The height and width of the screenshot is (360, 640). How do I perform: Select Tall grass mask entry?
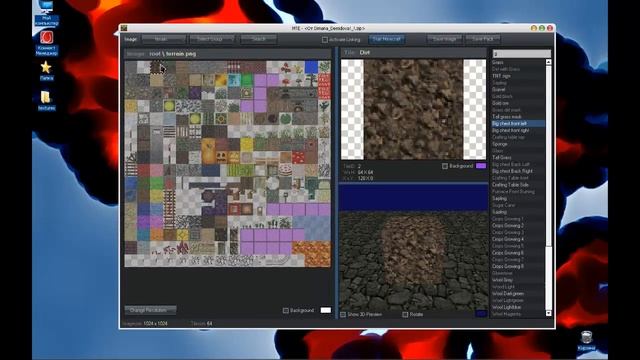[x=518, y=117]
